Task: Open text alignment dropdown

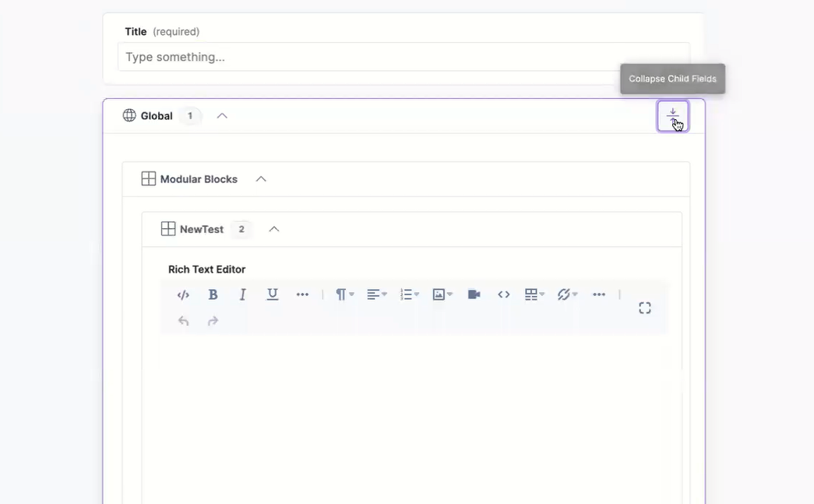Action: (x=377, y=294)
